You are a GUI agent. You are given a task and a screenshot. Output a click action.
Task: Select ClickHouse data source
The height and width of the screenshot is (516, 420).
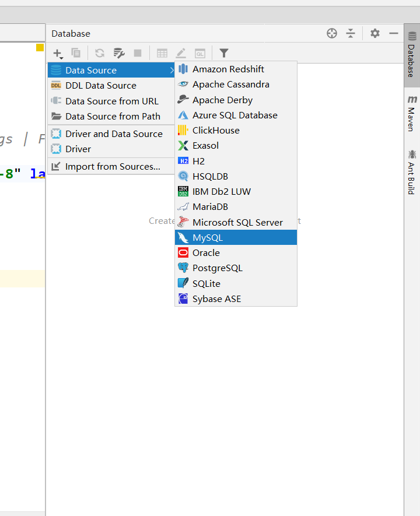(236, 131)
